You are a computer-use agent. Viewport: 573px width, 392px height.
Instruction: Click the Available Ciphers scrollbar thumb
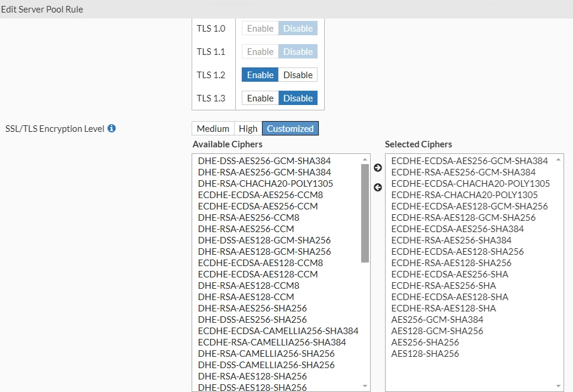tap(365, 213)
